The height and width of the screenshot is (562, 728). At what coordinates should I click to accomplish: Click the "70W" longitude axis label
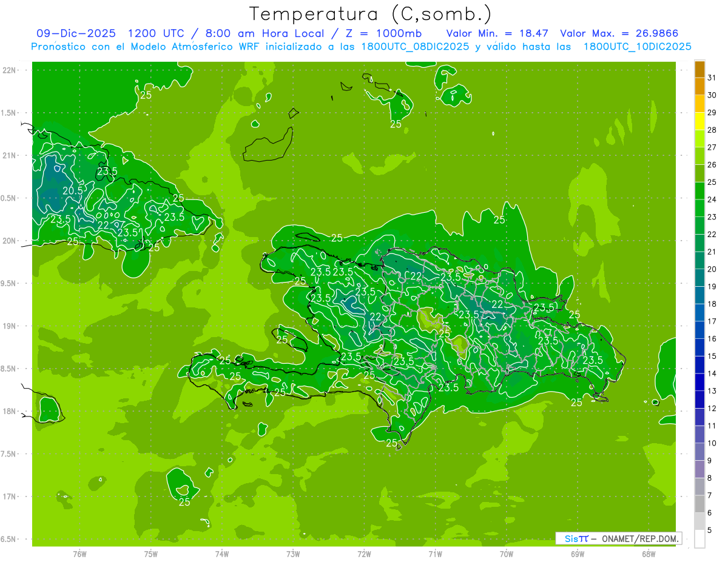507,554
